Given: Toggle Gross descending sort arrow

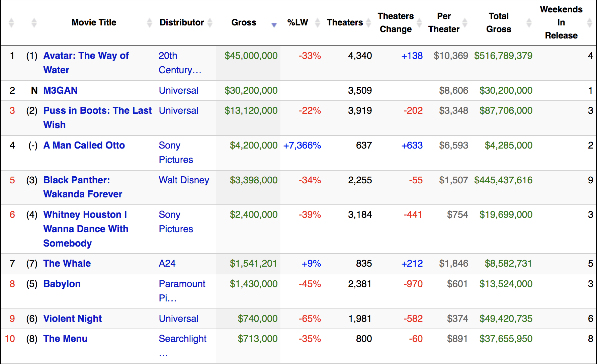Looking at the screenshot, I should pos(274,25).
